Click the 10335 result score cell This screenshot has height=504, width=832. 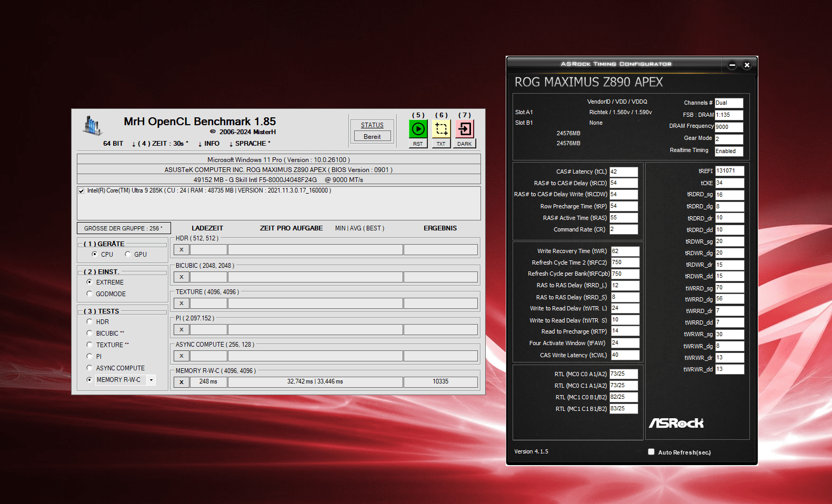click(x=440, y=382)
